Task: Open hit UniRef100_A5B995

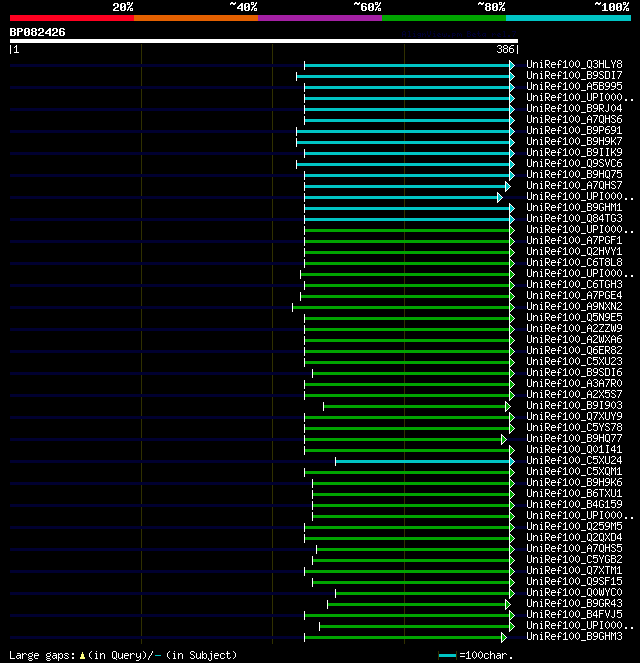Action: coord(574,87)
